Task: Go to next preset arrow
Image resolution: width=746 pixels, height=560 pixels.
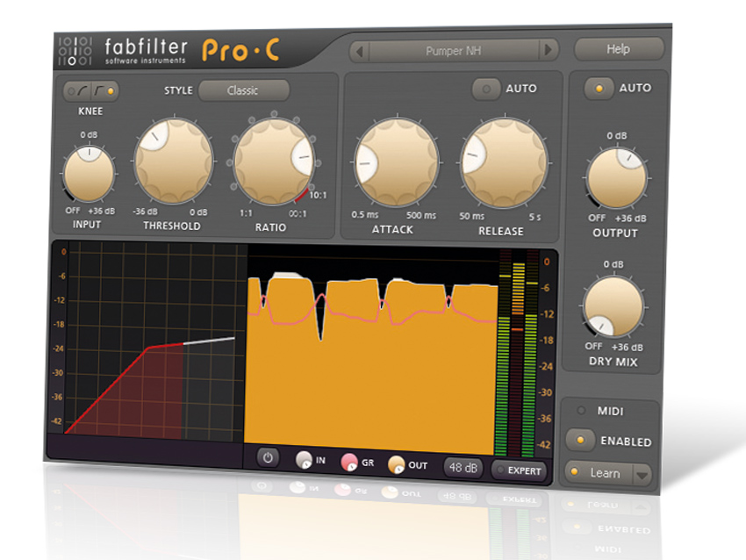Action: 548,50
